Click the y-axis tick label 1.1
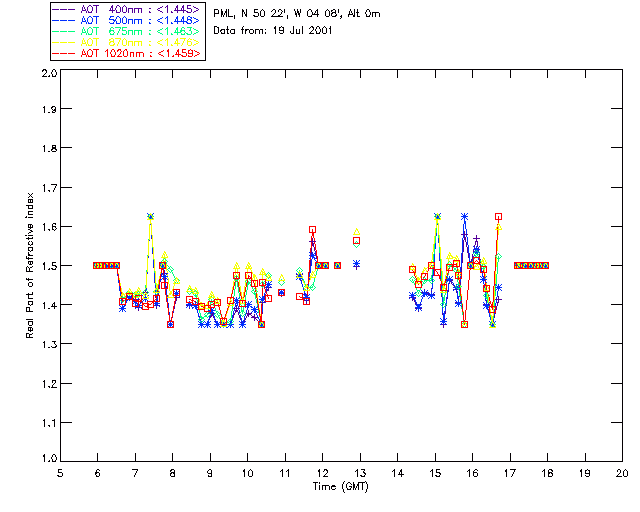 (x=49, y=423)
